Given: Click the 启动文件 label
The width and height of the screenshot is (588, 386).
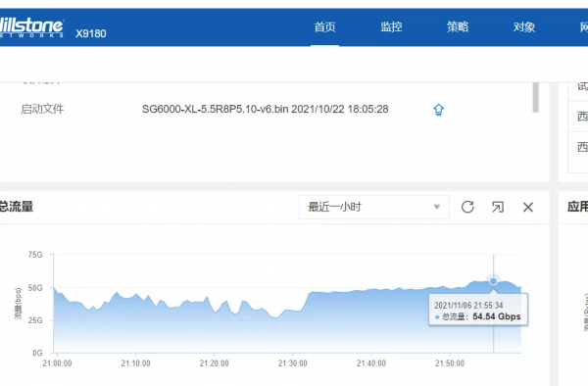Looking at the screenshot, I should [42, 109].
